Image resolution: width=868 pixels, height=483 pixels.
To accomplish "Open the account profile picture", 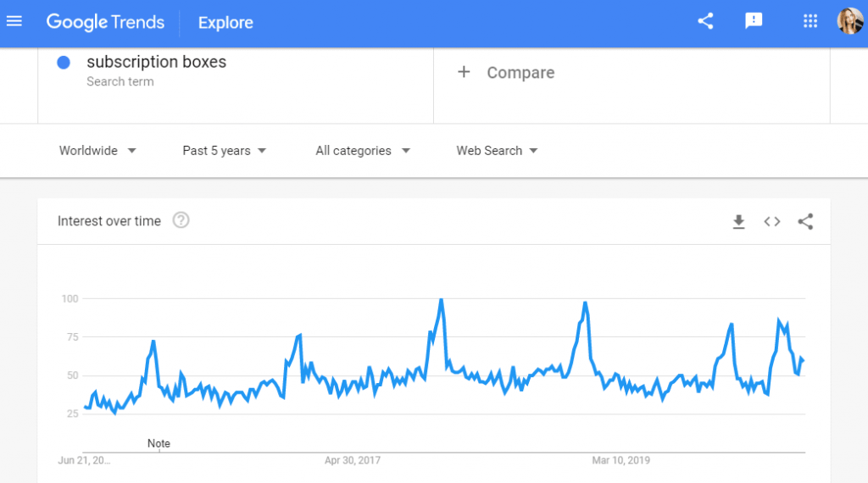I will (x=849, y=21).
